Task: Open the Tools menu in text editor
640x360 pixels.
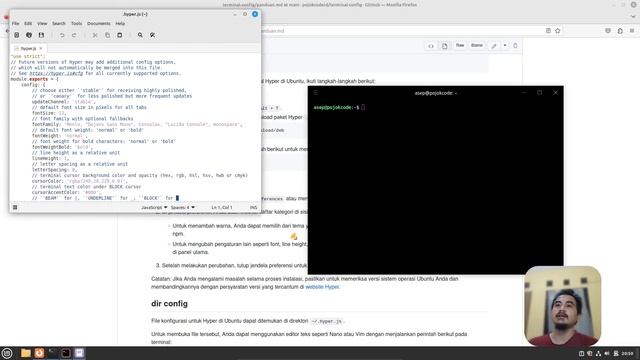Action: (76, 24)
